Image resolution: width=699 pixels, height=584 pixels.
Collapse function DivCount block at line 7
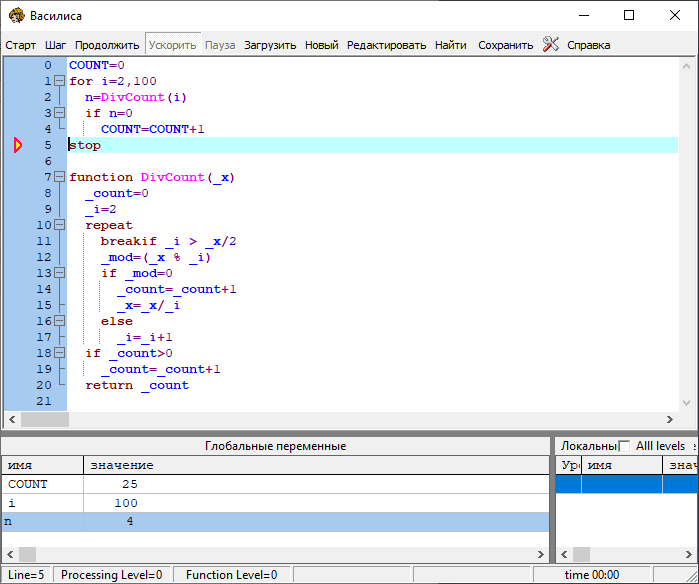[x=59, y=177]
